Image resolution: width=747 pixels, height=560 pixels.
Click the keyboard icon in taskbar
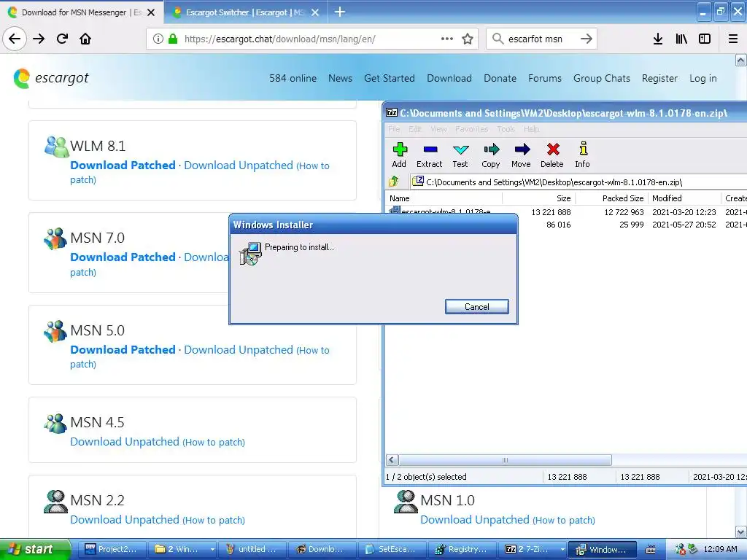click(x=651, y=550)
